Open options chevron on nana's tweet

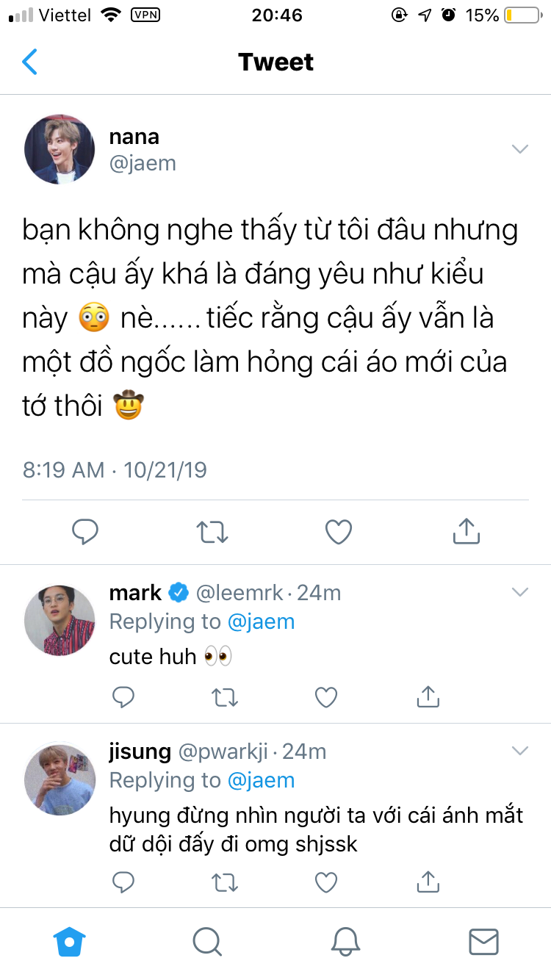[x=520, y=149]
